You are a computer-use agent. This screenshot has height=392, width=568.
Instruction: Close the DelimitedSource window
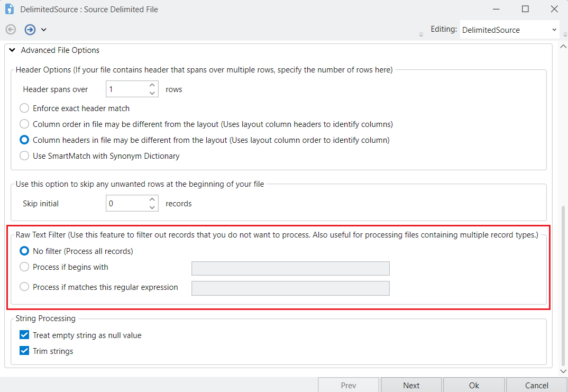point(554,9)
